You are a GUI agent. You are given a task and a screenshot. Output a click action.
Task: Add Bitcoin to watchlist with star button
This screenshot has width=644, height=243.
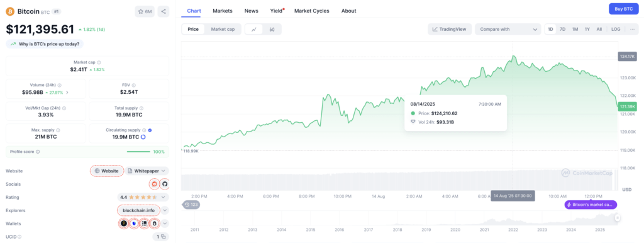(x=145, y=11)
